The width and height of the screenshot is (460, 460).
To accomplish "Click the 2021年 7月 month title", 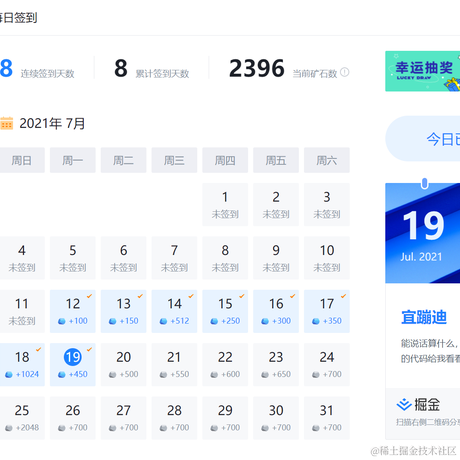I will point(52,123).
